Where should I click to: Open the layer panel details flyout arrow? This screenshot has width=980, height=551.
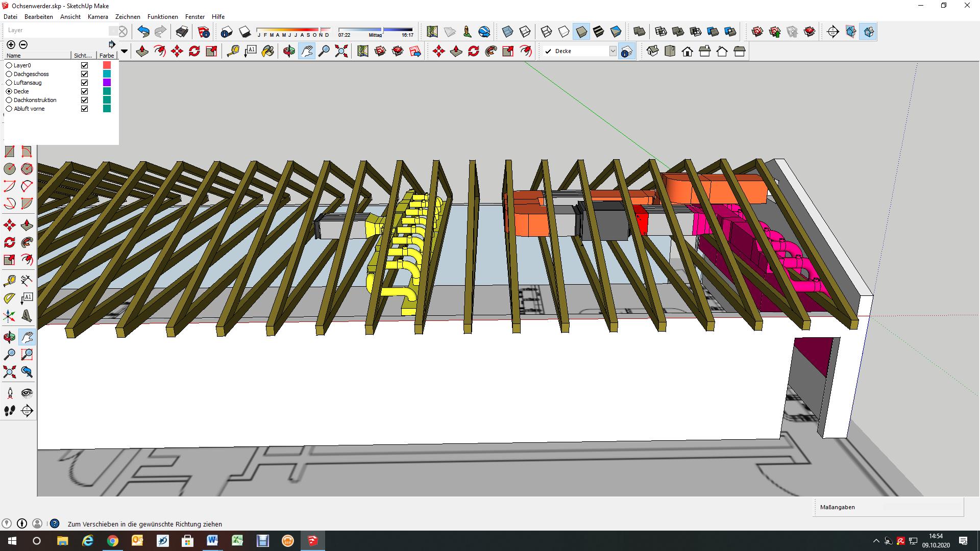point(112,44)
